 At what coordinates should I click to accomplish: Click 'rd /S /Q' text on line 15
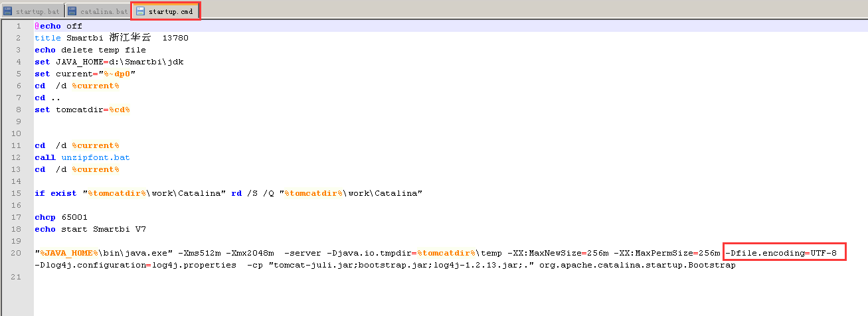(x=252, y=193)
